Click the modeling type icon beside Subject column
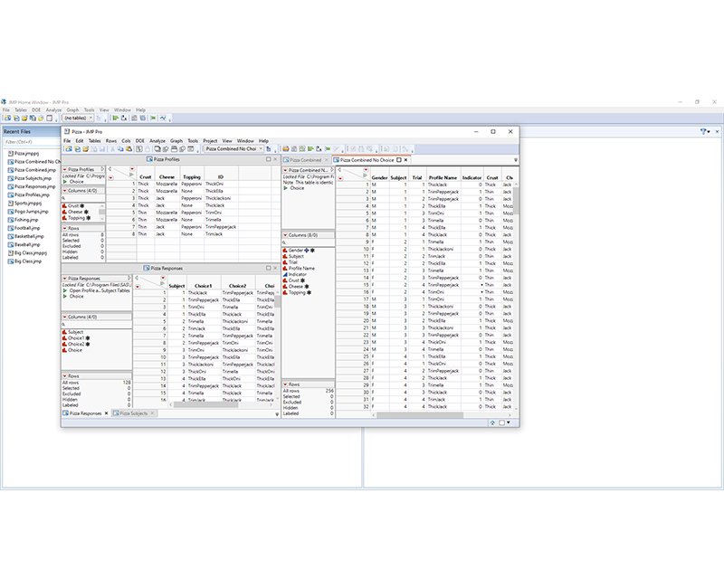724x588 pixels. coord(66,331)
